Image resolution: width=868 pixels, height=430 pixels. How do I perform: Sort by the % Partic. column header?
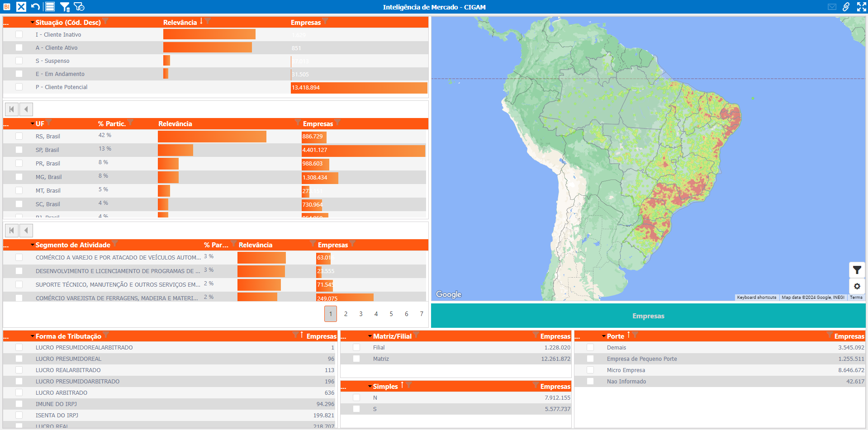pos(112,124)
